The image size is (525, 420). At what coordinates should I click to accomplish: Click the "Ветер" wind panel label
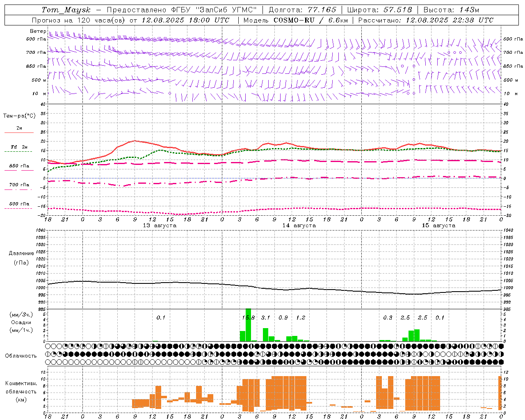coord(38,31)
